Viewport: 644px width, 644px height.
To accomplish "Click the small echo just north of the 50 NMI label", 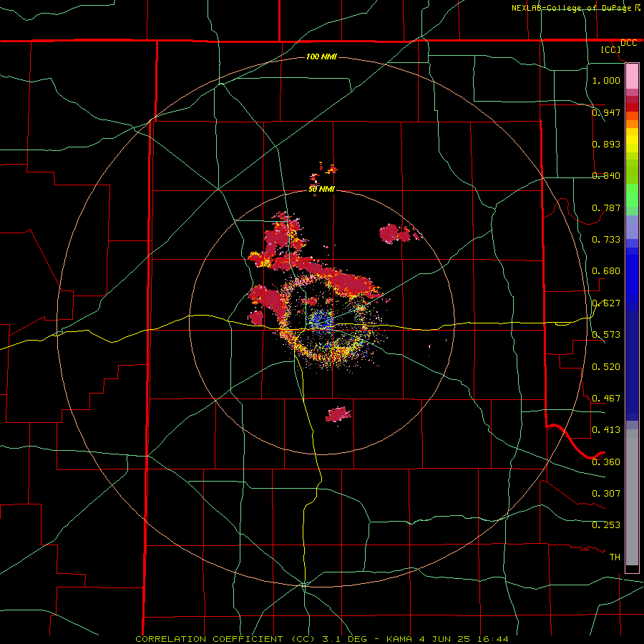I will click(323, 173).
